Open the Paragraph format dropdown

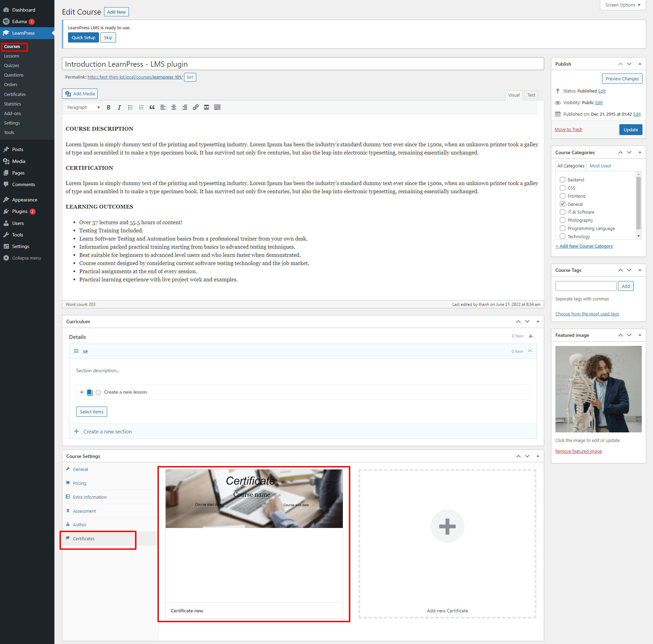[x=83, y=108]
